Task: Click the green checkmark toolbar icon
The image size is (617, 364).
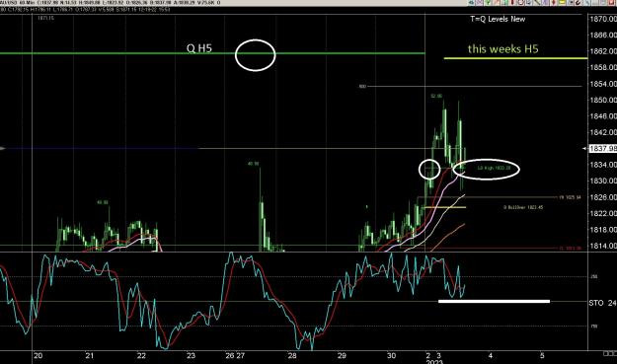Action: (x=488, y=2)
